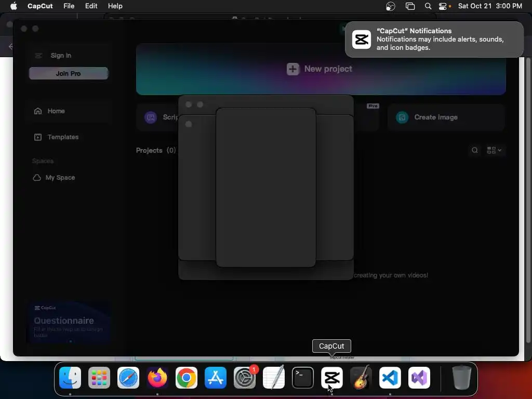This screenshot has height=399, width=532.
Task: Click the Stage Manager windows icon in menu bar
Action: (410, 6)
